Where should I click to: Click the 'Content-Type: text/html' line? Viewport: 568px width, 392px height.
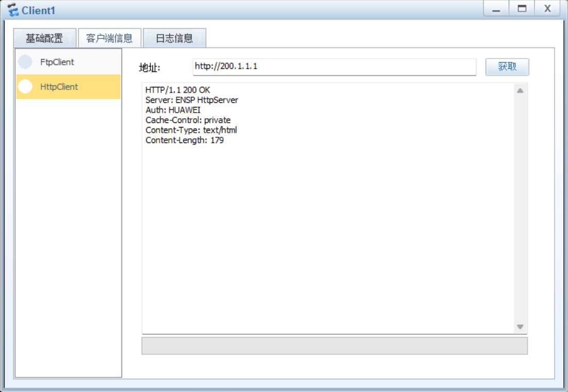(191, 130)
